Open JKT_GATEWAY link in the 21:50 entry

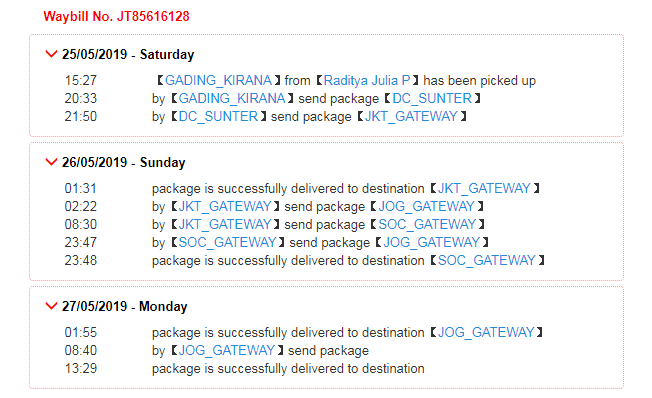[411, 116]
